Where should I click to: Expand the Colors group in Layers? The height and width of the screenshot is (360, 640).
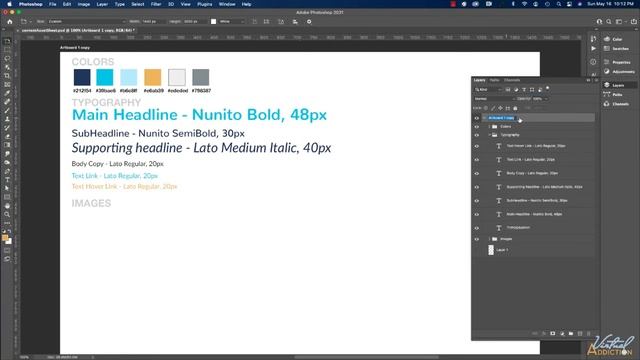[x=489, y=127]
